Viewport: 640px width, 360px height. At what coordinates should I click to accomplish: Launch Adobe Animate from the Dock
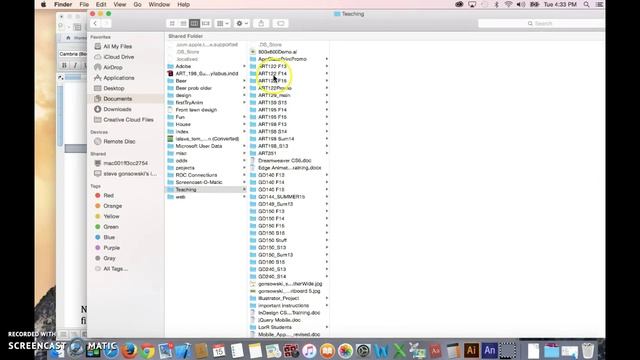pos(489,351)
